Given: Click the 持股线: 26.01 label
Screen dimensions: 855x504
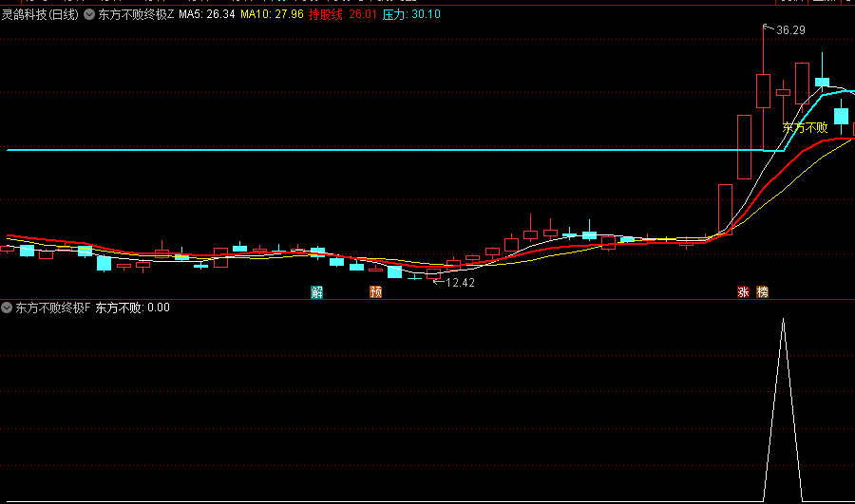Looking at the screenshot, I should point(343,14).
